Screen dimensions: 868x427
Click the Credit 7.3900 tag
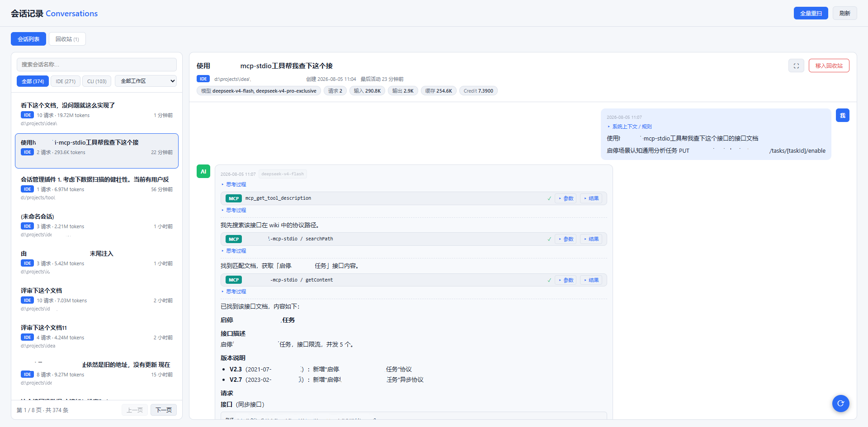478,91
